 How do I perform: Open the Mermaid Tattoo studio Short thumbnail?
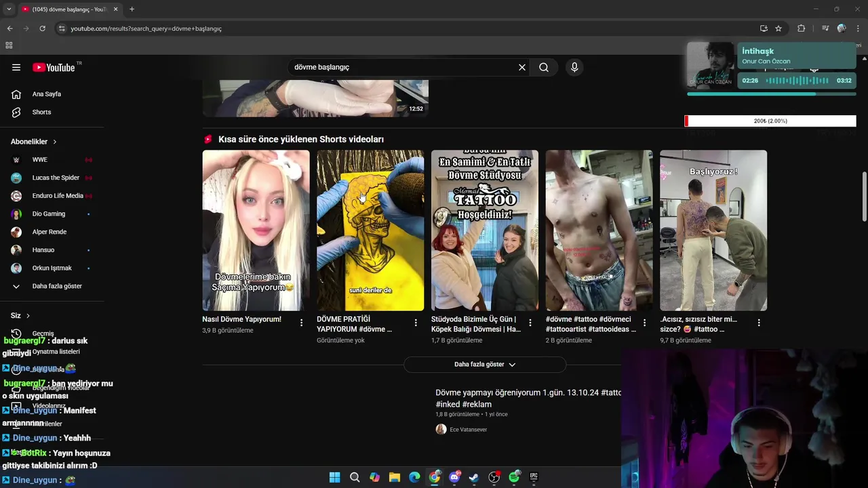point(485,230)
